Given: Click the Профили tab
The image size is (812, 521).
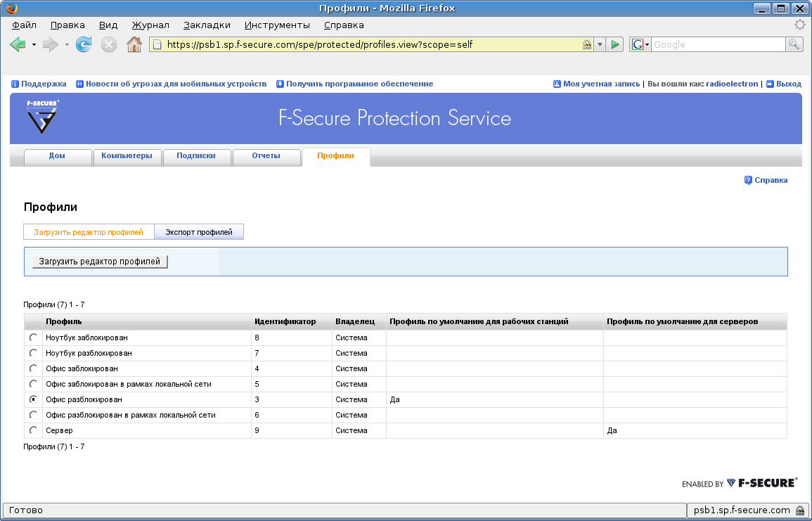Looking at the screenshot, I should [x=335, y=156].
